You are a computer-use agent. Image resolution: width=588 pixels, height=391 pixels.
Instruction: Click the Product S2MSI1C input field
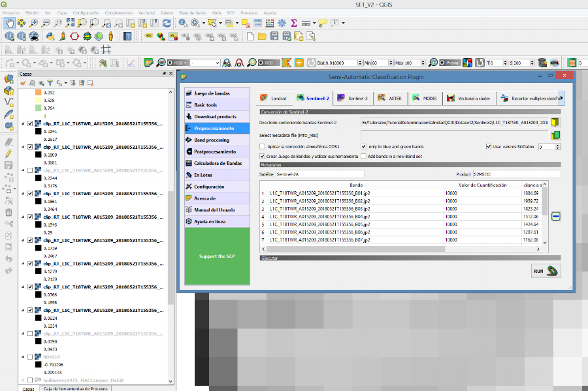coord(517,174)
